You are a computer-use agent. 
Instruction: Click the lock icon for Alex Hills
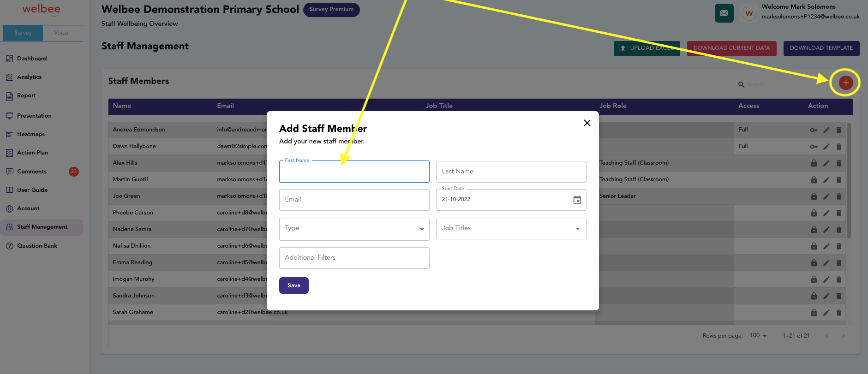pos(814,163)
